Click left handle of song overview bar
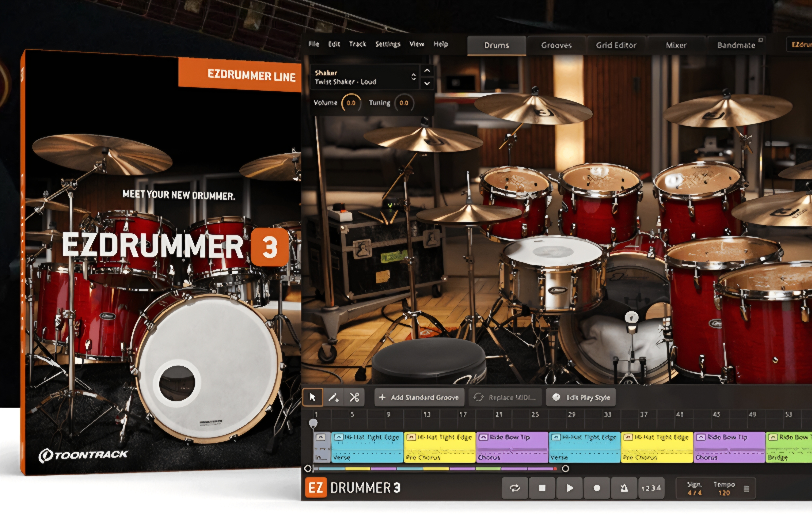Screen dimensions: 812x519 [308, 468]
